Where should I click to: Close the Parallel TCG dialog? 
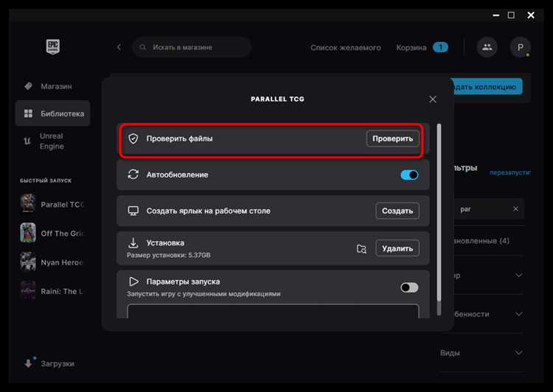pos(433,99)
